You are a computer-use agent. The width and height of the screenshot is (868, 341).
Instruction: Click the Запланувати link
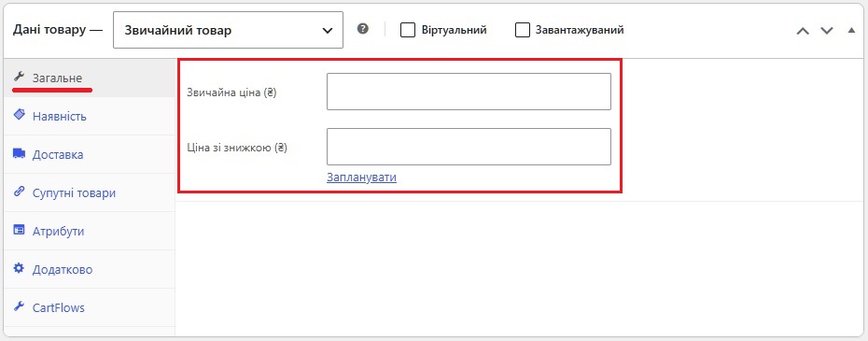pyautogui.click(x=361, y=178)
